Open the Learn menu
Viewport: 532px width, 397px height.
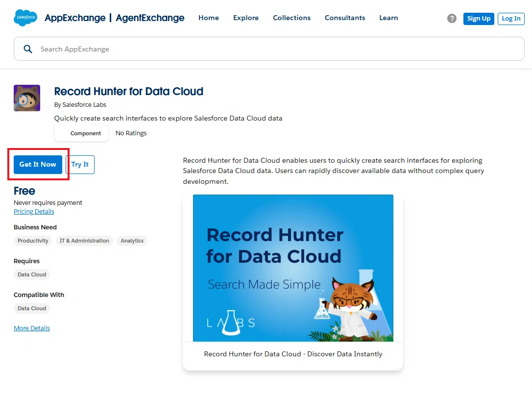coord(389,18)
